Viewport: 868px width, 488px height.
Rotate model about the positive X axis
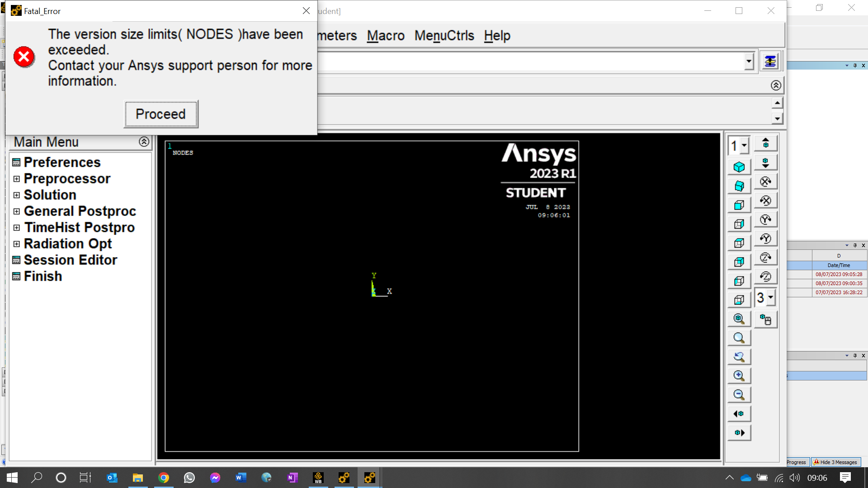[x=765, y=182]
